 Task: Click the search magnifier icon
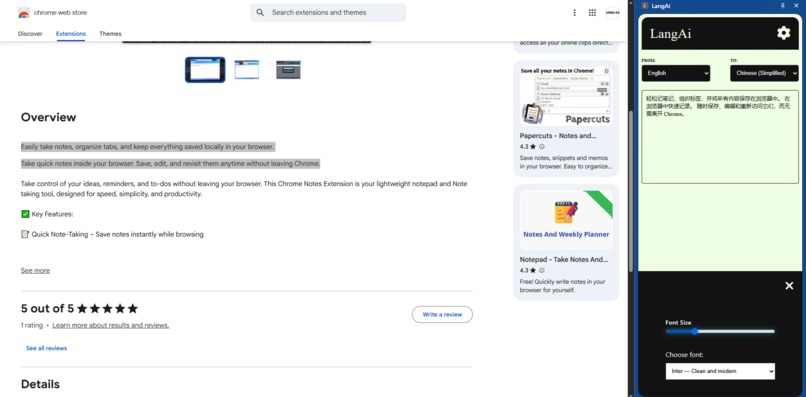coord(260,12)
